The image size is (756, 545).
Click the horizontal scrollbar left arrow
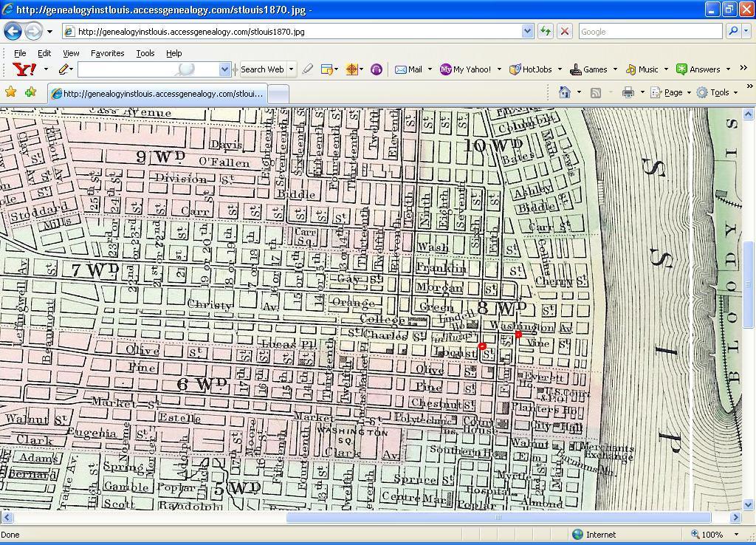point(6,517)
